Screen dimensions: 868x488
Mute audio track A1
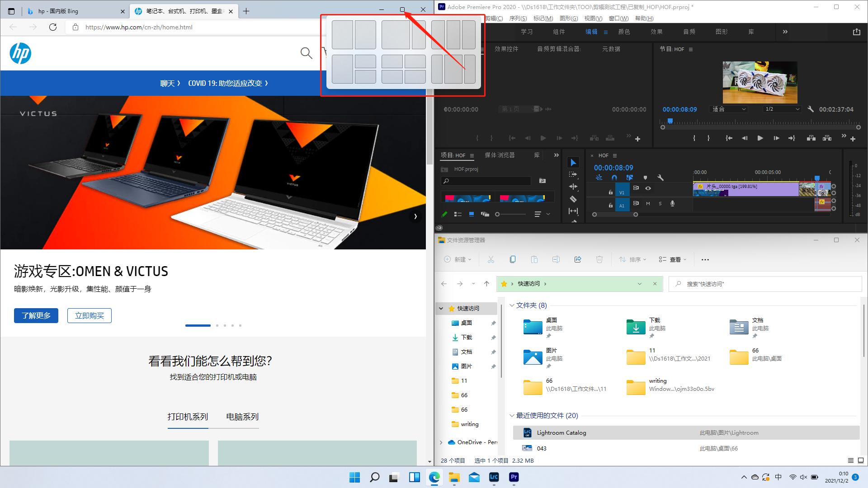pyautogui.click(x=648, y=204)
